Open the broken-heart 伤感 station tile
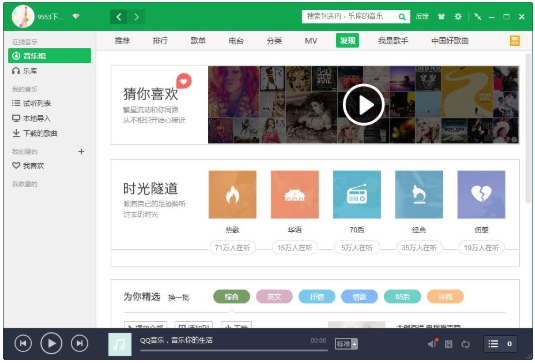535x363 pixels. point(481,194)
